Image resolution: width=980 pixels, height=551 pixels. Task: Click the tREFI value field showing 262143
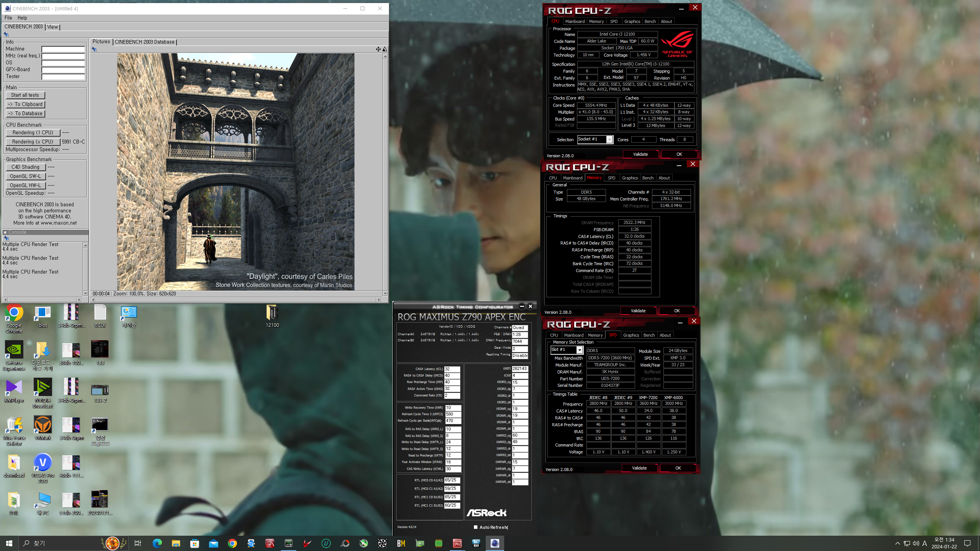[x=520, y=369]
